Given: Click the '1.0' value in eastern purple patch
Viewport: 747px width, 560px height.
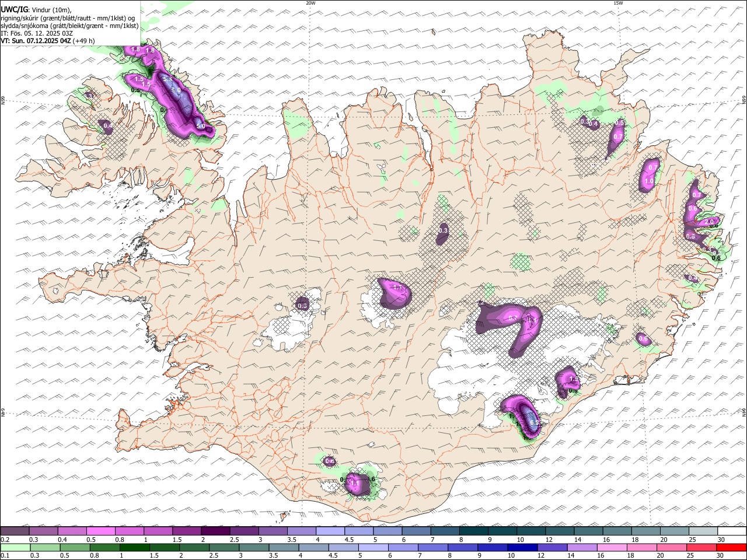Looking at the screenshot, I should 649,181.
